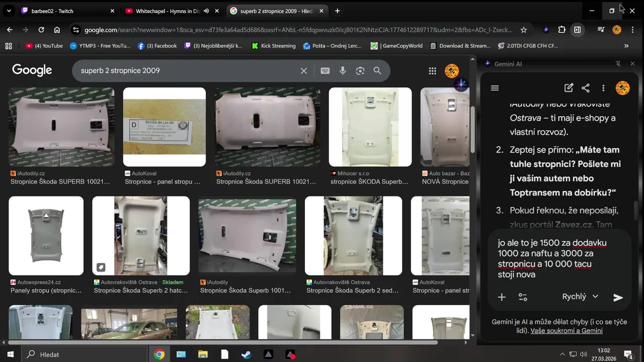Open the Google account avatar
The height and width of the screenshot is (362, 644).
coord(452,71)
